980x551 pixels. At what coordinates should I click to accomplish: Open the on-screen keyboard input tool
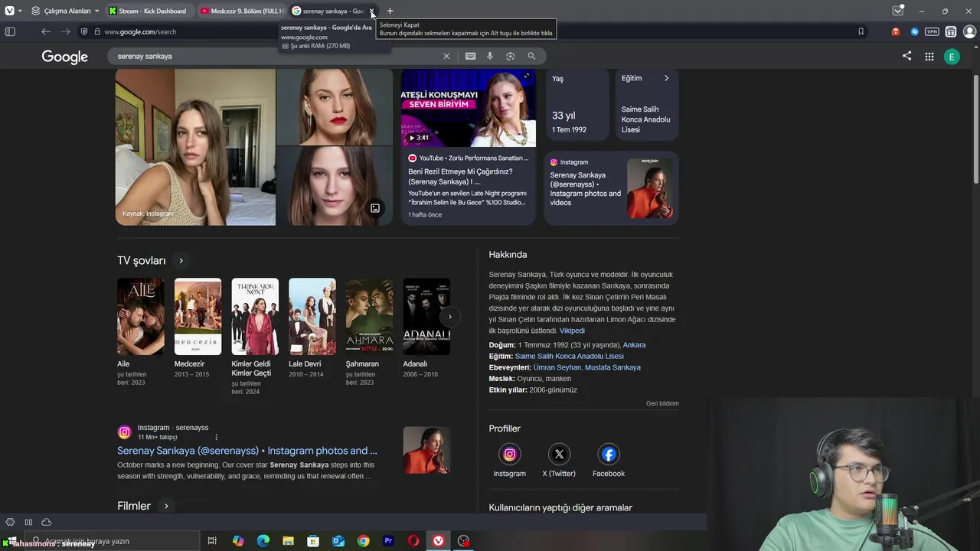point(470,56)
